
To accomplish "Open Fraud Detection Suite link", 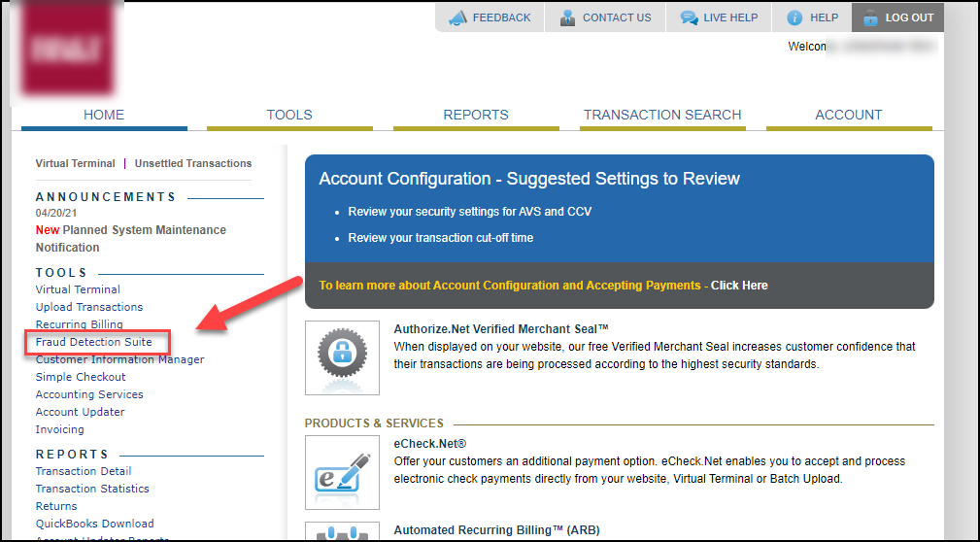I will pyautogui.click(x=94, y=342).
